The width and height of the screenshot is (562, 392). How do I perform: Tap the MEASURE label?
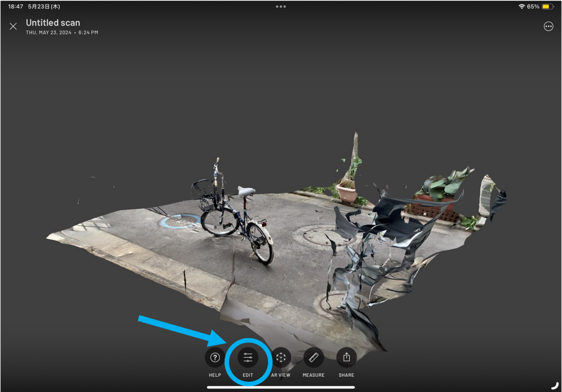[x=313, y=375]
